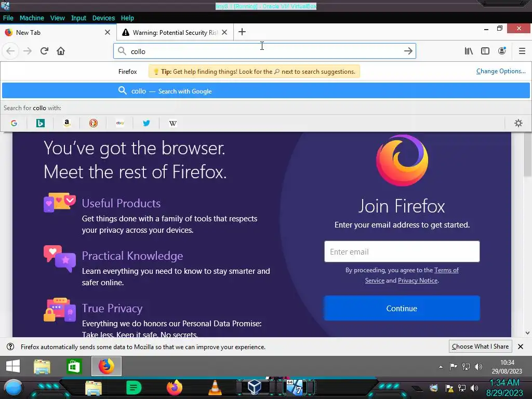Reload the current page
Viewport: 532px width, 399px height.
(x=44, y=51)
